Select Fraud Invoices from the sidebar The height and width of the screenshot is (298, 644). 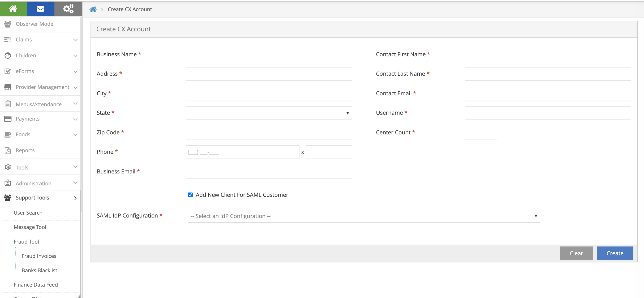(39, 256)
